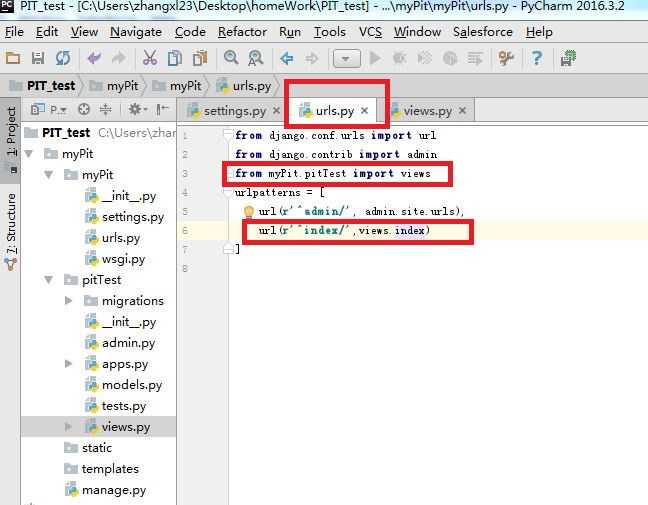The width and height of the screenshot is (648, 505).
Task: Open the VCS menu
Action: click(x=370, y=32)
